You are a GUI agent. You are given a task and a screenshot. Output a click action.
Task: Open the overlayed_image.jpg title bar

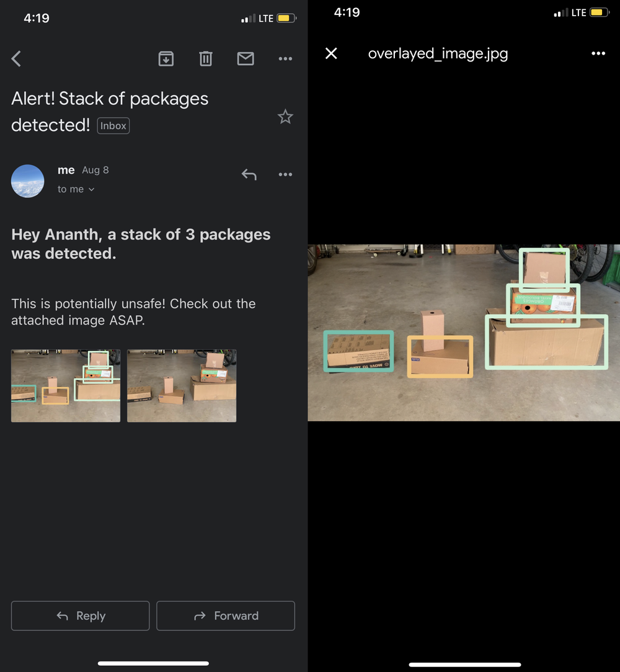point(438,53)
